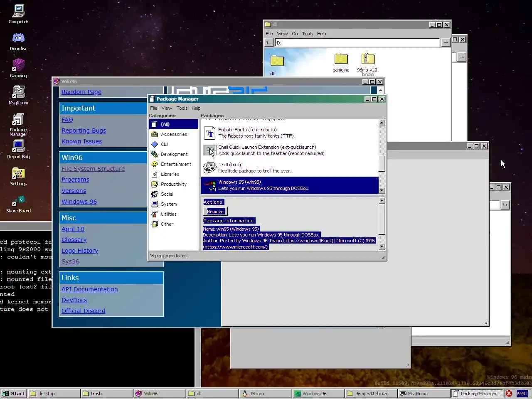532x399 pixels.
Task: Select the Shell Quick Launch Extension package icon
Action: [210, 150]
